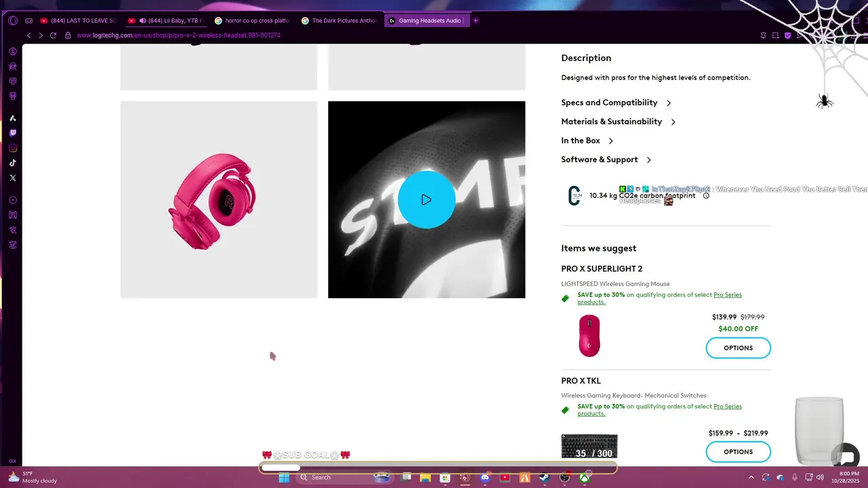Viewport: 868px width, 488px height.
Task: Click carbon footprint info icon
Action: point(706,196)
